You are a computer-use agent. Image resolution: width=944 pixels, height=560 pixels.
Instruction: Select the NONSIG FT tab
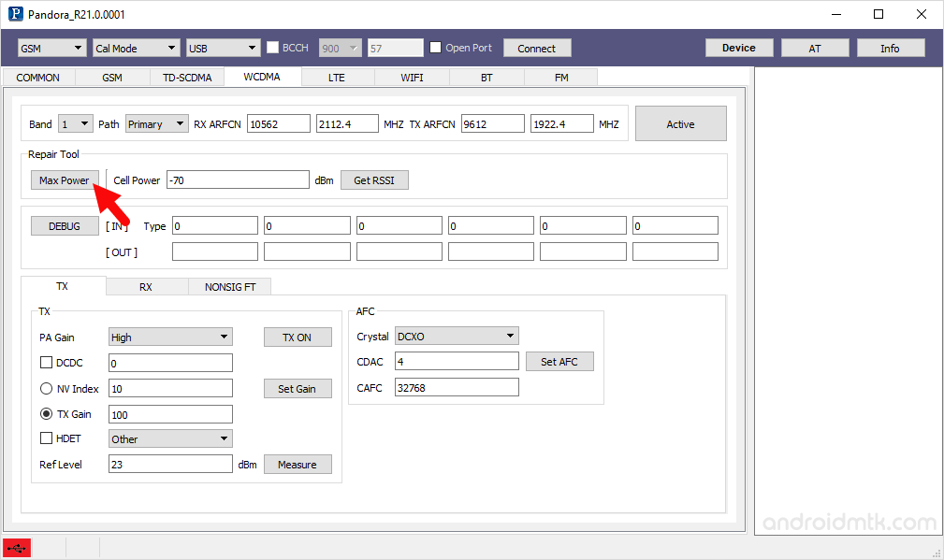pos(229,286)
